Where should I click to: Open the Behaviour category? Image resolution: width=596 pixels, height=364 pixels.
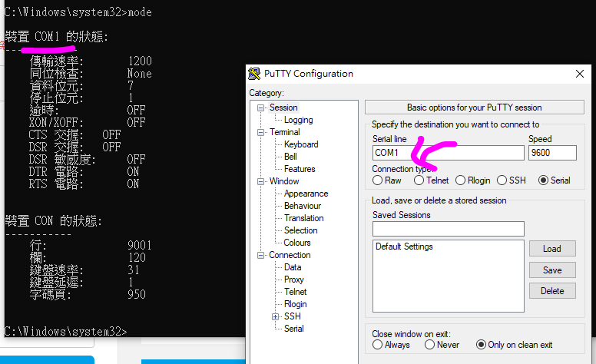coord(303,206)
